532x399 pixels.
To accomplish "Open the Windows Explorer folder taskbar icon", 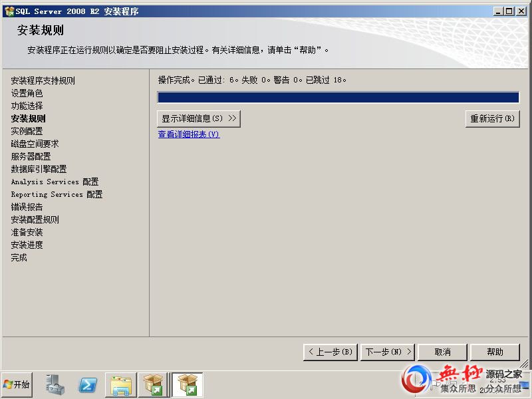I will (x=121, y=385).
